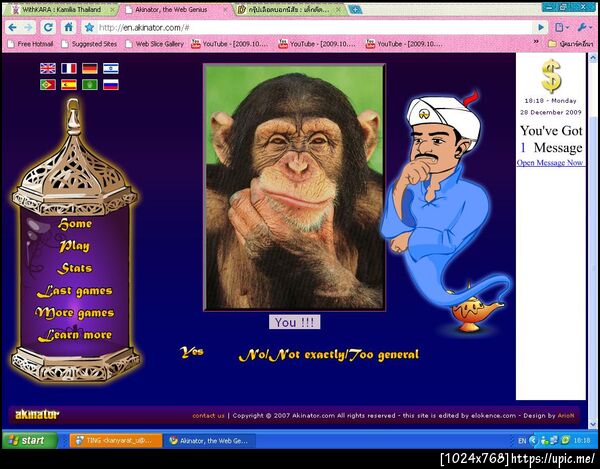The width and height of the screenshot is (600, 469).
Task: Click the Go arrow beside address bar
Action: point(541,28)
